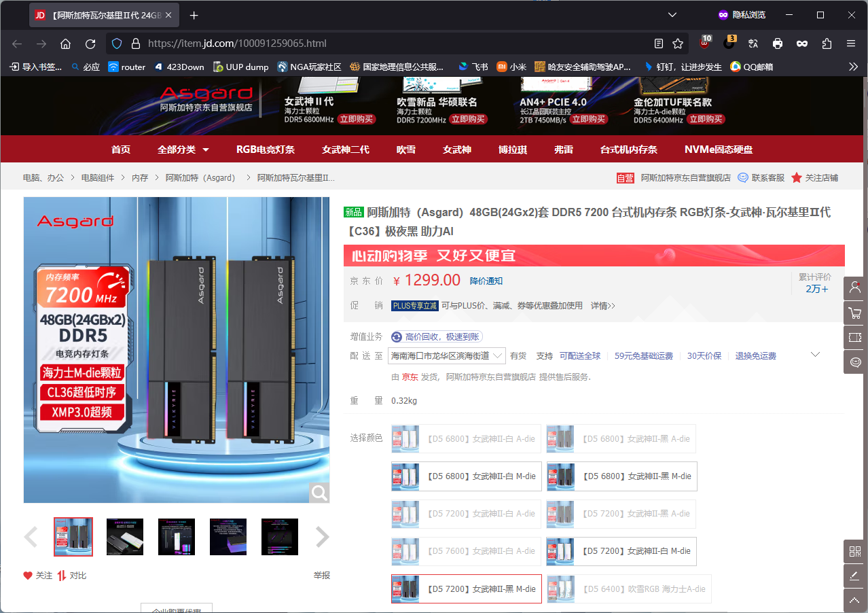Image resolution: width=868 pixels, height=613 pixels.
Task: Click the magnifier icon on product image
Action: click(x=319, y=493)
